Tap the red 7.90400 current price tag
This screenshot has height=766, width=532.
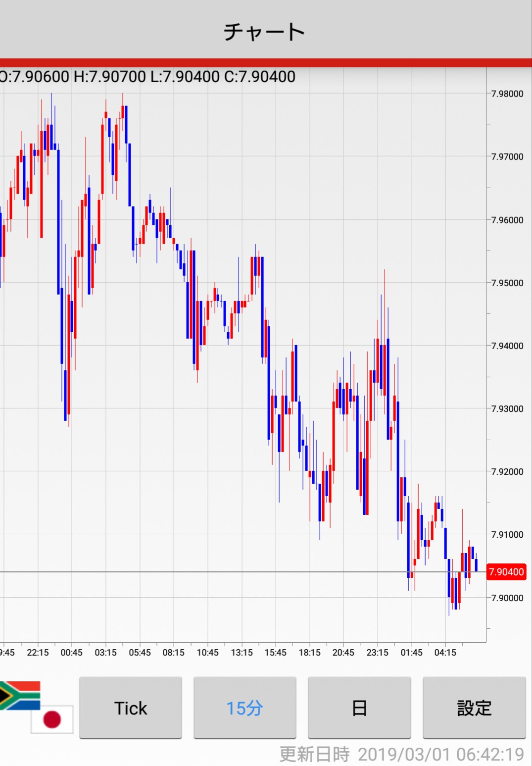coord(506,572)
